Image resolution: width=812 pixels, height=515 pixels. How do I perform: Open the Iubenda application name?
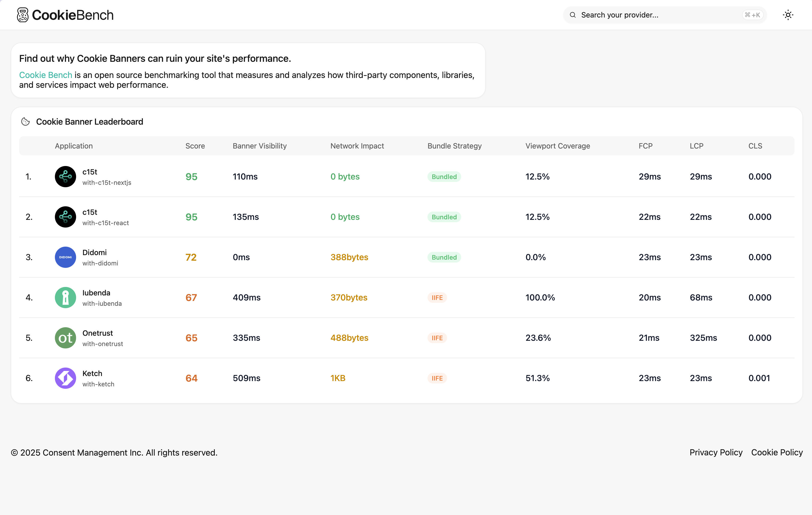96,293
